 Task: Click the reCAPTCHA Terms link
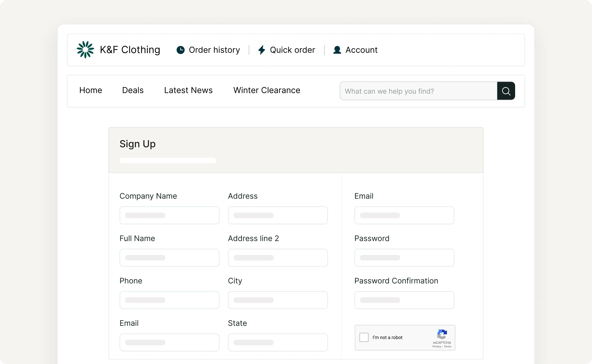(447, 346)
